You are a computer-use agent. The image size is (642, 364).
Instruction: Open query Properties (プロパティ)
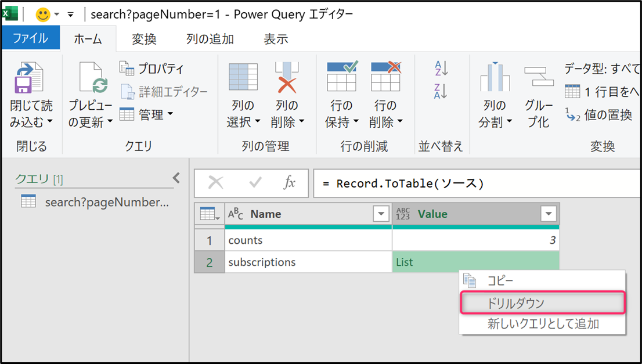click(152, 69)
